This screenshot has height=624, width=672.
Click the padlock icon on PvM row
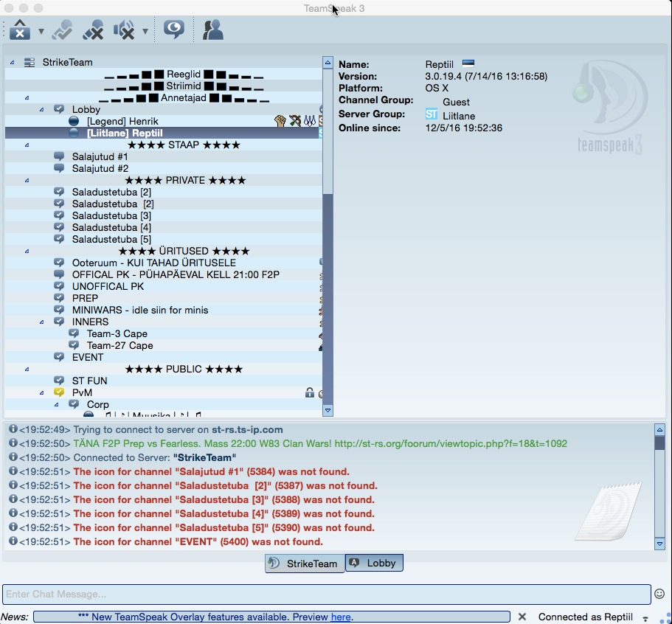pyautogui.click(x=309, y=392)
